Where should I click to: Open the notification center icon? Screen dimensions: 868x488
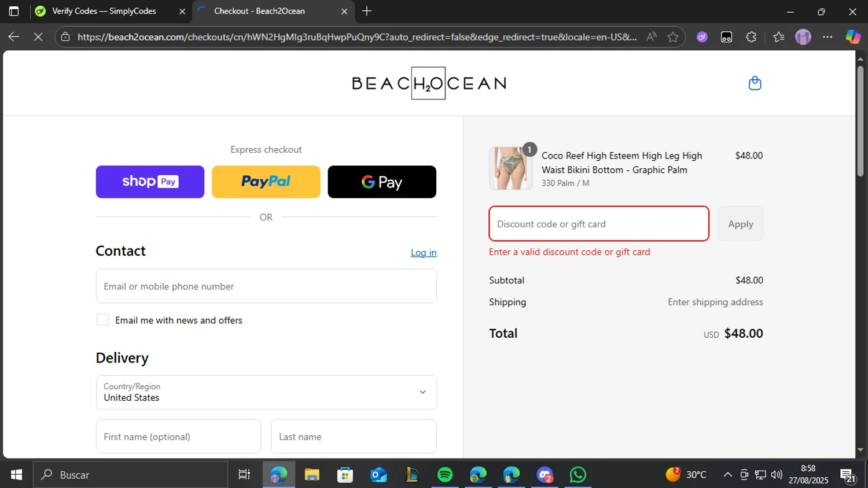(848, 475)
